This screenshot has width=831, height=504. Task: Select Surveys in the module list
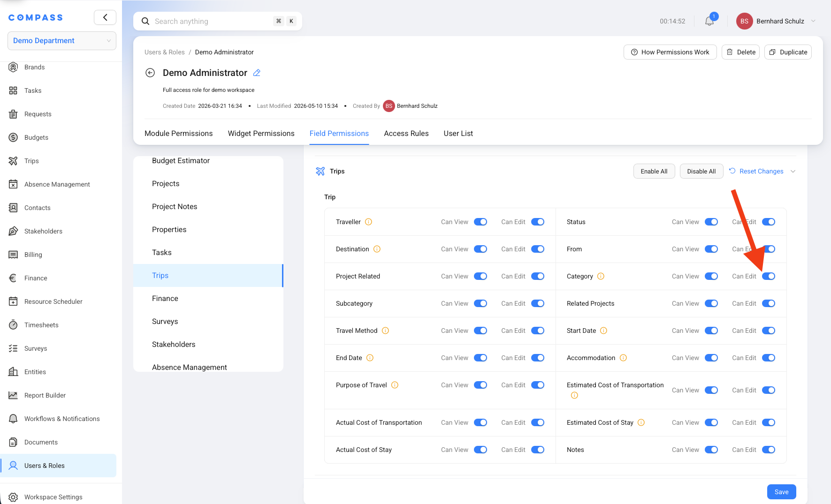(208, 322)
